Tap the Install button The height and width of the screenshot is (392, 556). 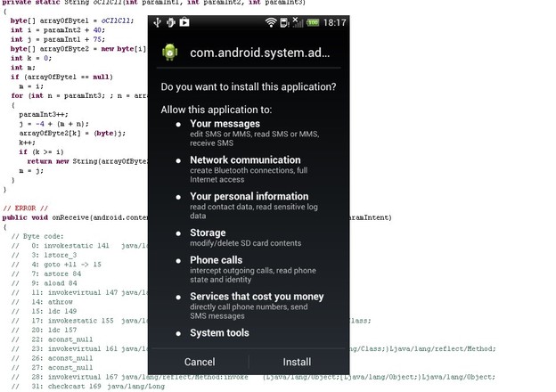(x=297, y=362)
